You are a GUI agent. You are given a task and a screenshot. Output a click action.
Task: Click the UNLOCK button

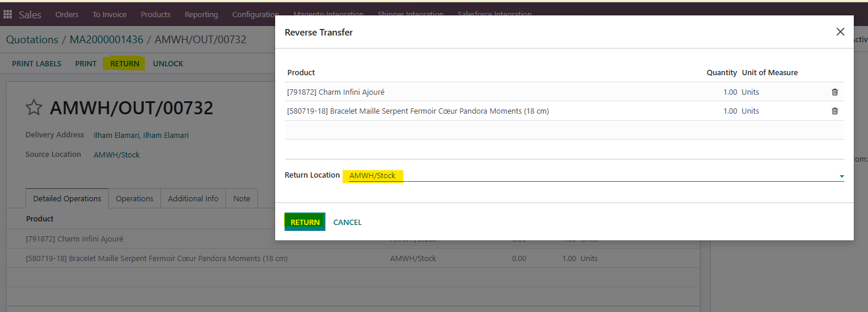click(168, 63)
